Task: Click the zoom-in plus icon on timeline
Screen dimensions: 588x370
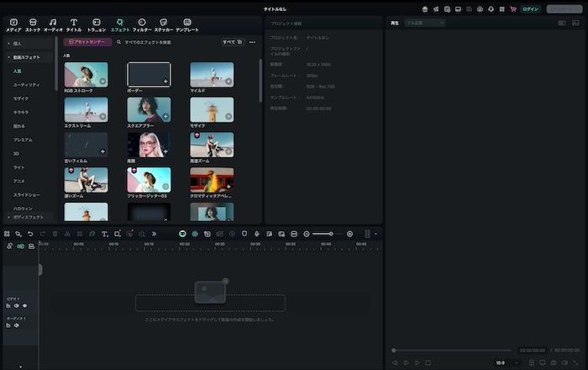Action: [350, 233]
